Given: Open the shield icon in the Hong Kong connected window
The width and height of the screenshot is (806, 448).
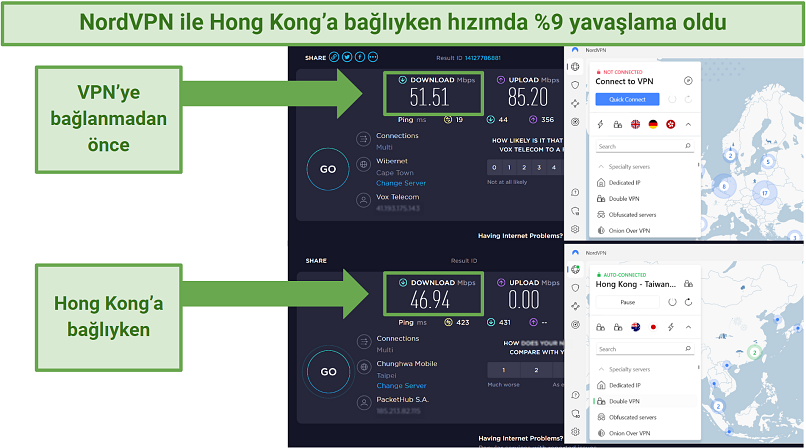Looking at the screenshot, I should coord(575,288).
